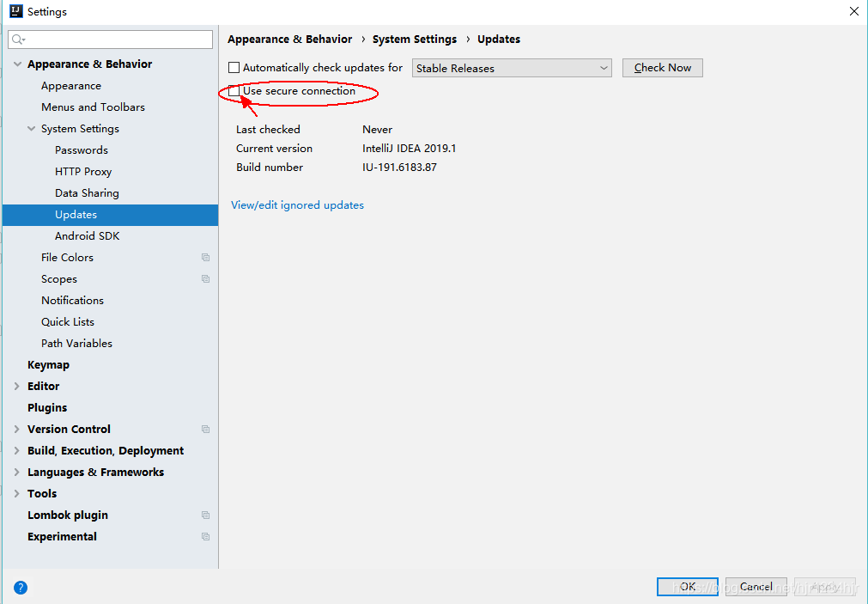868x604 pixels.
Task: Click the help question mark icon
Action: point(21,588)
